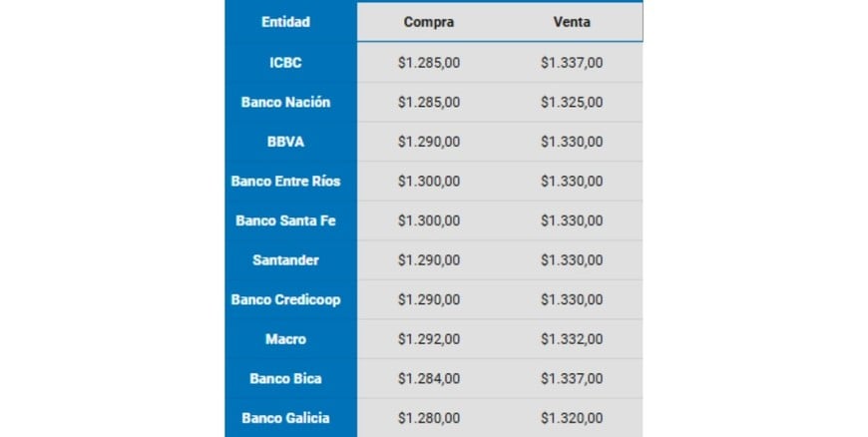Click the Banco Nación entity name
This screenshot has height=437, width=868.
[x=285, y=102]
